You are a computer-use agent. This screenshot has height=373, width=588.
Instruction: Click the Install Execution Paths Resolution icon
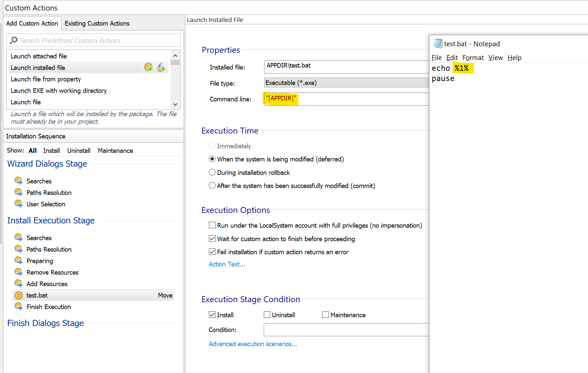point(18,249)
